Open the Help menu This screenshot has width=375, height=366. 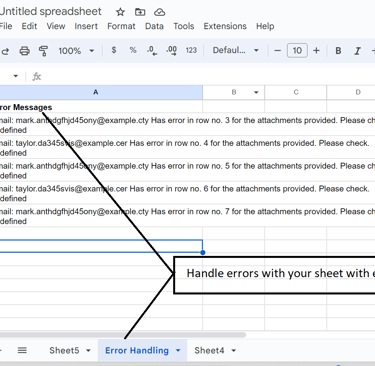coord(265,26)
